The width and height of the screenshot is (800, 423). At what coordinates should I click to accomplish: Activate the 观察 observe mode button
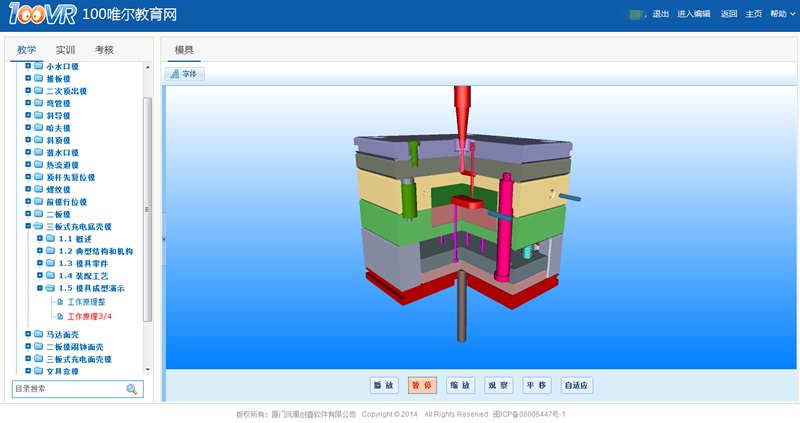(x=498, y=384)
